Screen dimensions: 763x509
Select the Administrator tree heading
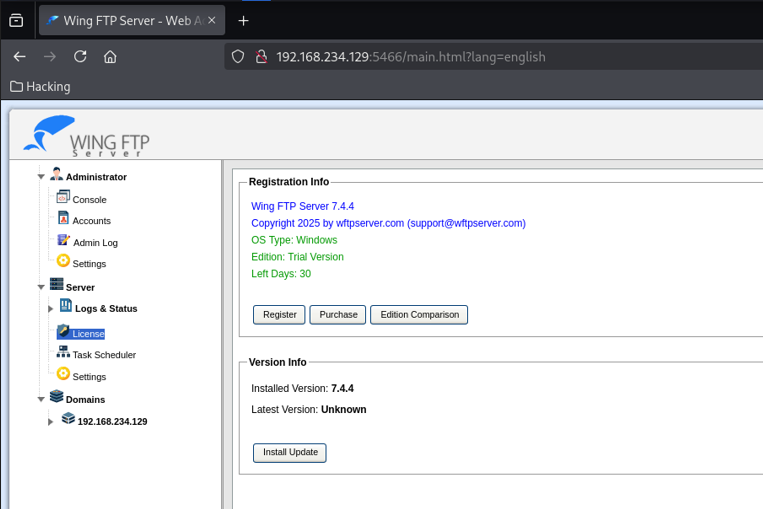click(x=96, y=177)
